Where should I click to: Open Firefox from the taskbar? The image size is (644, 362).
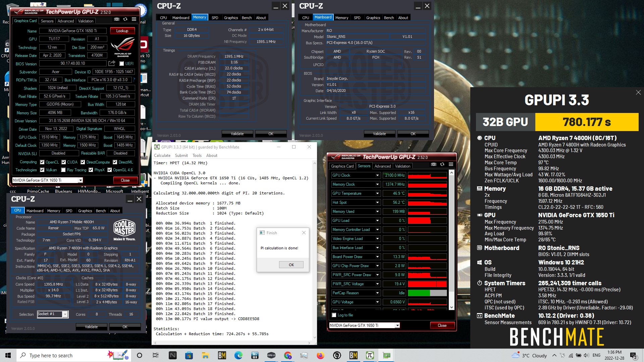(x=321, y=355)
